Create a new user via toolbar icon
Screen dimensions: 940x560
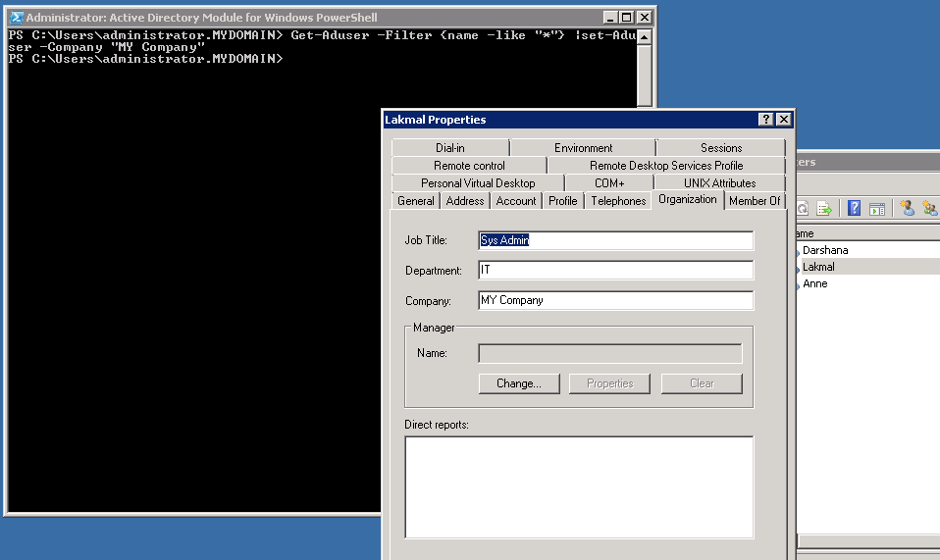point(907,208)
